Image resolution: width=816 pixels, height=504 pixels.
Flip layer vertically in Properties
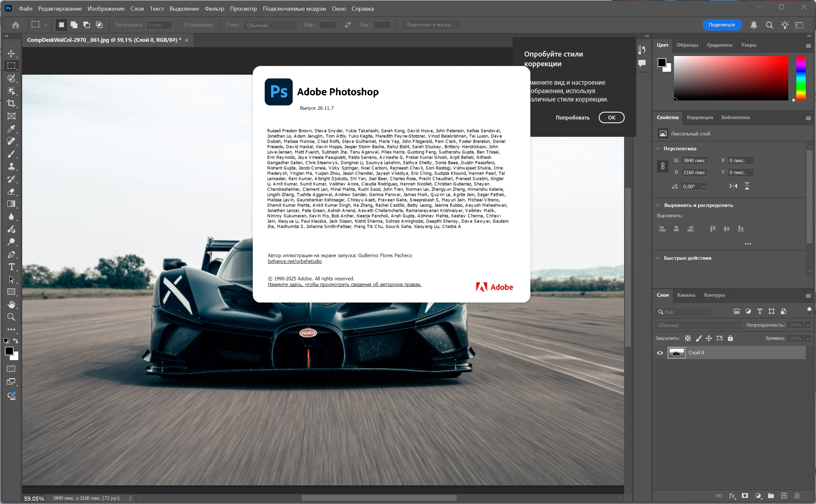747,186
